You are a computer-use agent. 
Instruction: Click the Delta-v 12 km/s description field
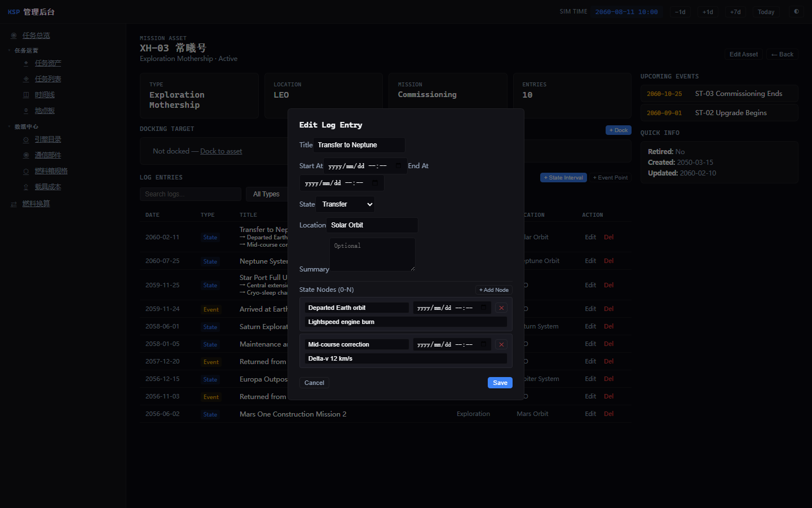(405, 358)
